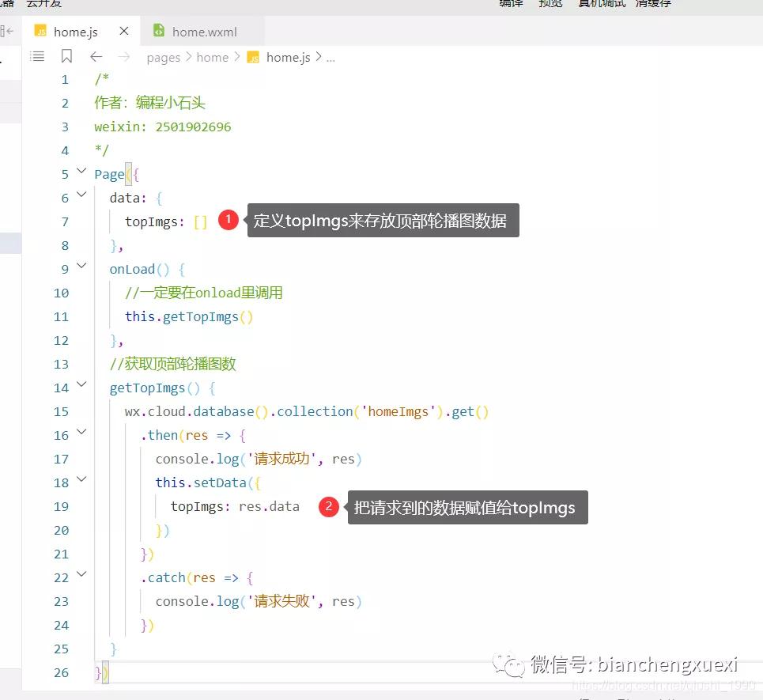Collapse the .then callback at line 16

click(81, 433)
